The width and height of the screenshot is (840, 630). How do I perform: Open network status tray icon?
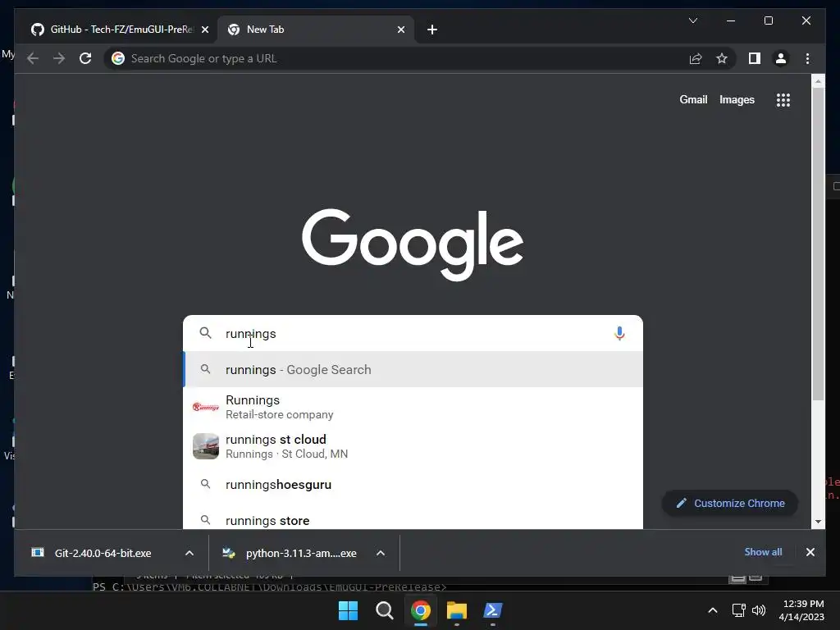(x=739, y=610)
